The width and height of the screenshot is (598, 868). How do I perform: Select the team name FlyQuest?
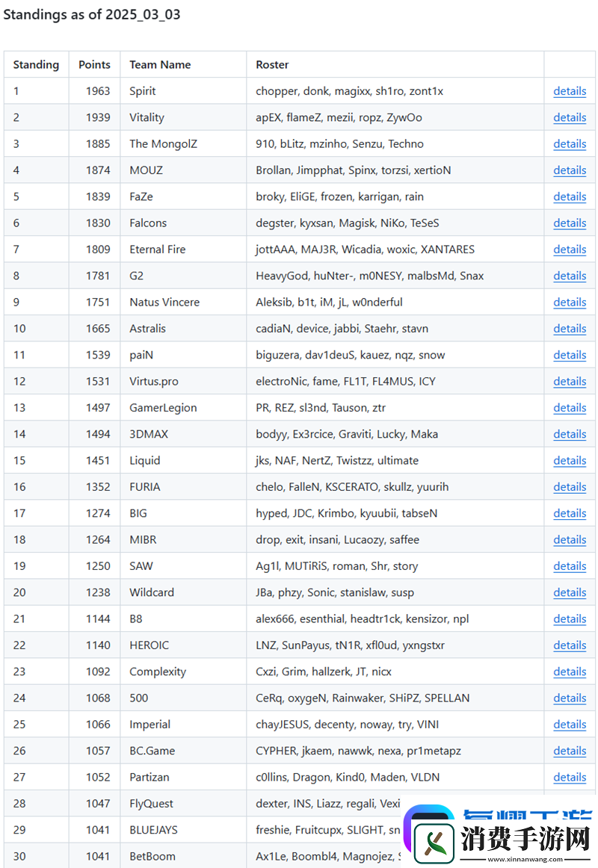(x=151, y=803)
